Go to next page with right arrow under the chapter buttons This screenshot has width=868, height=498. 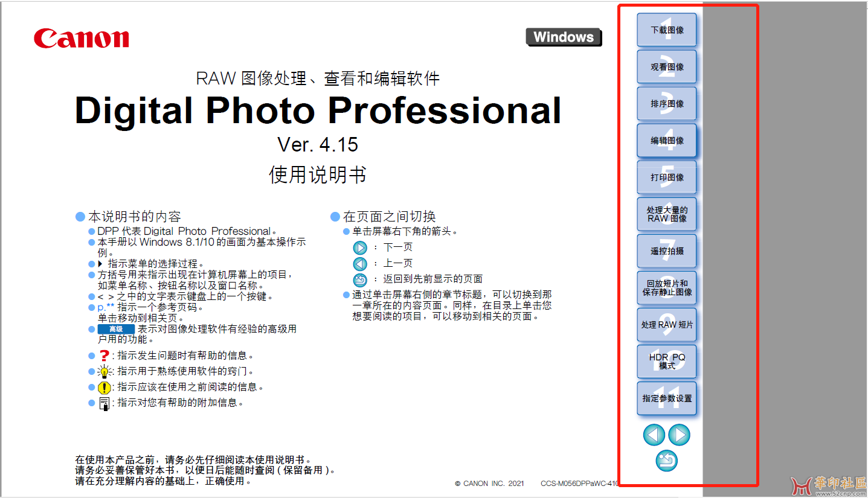[x=680, y=435]
